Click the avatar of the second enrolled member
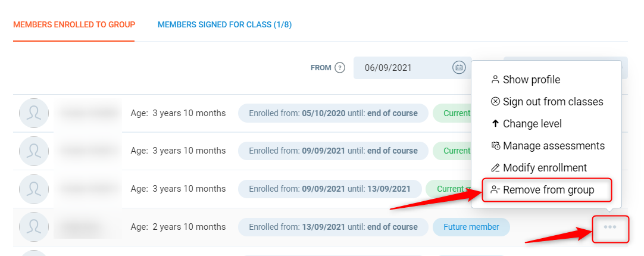 click(34, 151)
